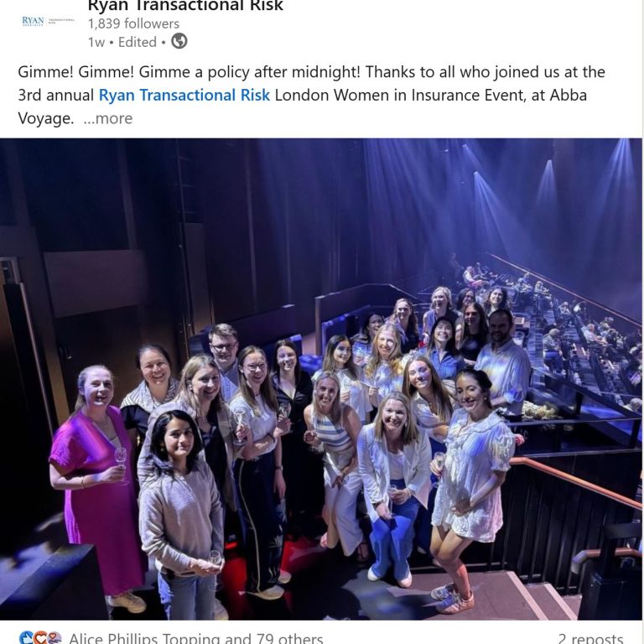Screen dimensions: 644x644
Task: Click the globe public visibility icon
Action: click(179, 41)
